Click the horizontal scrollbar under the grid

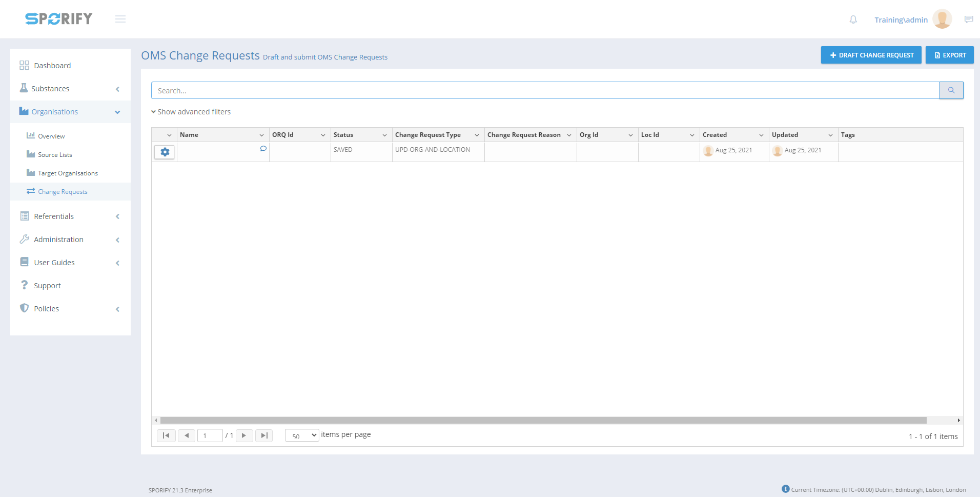pos(543,420)
